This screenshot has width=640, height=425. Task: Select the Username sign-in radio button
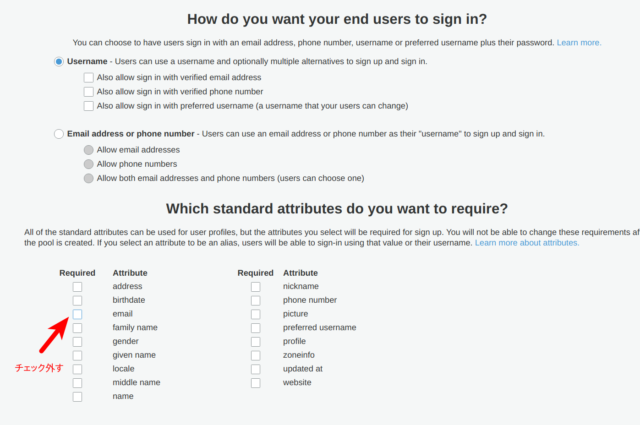click(59, 62)
